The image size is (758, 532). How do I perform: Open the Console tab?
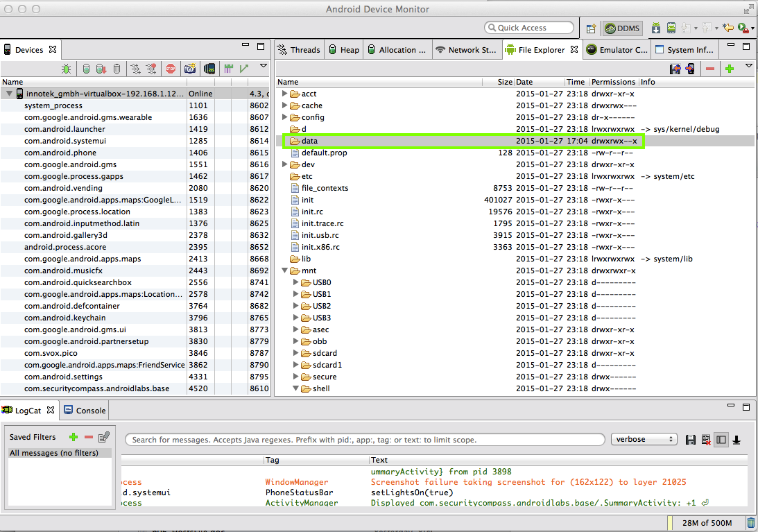point(85,410)
